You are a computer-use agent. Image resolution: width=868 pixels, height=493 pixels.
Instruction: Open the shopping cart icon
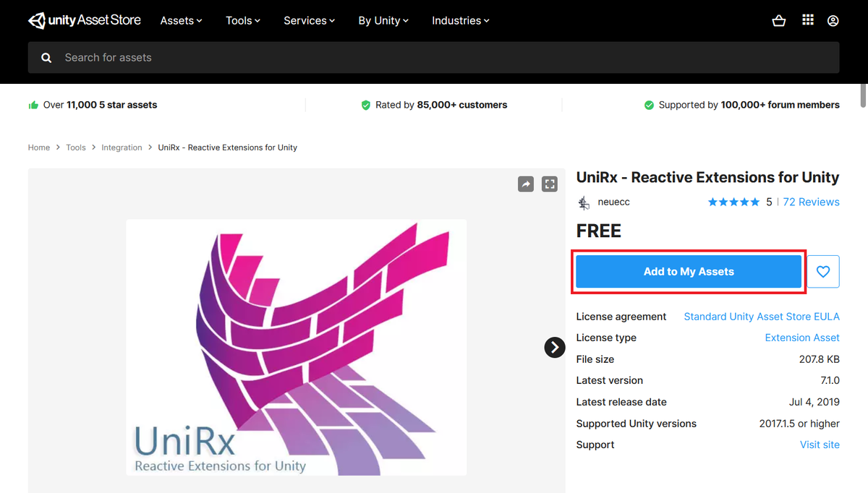click(x=779, y=21)
